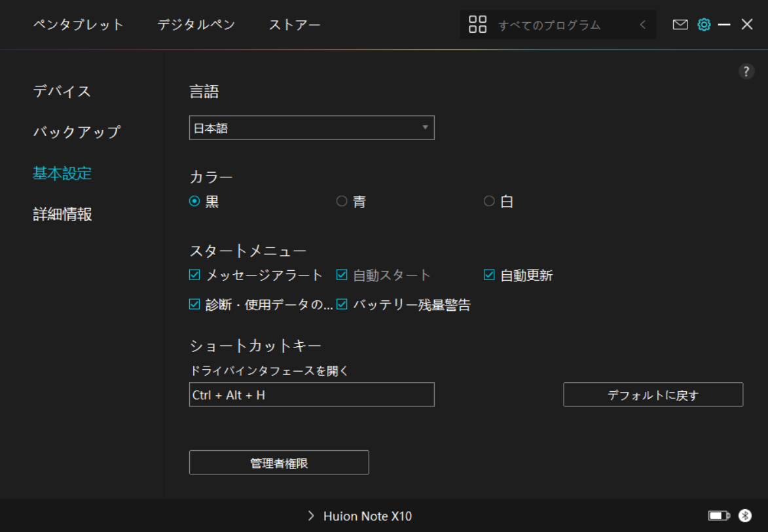Open the すべてのプログラム program list
This screenshot has height=532, width=768.
point(549,25)
